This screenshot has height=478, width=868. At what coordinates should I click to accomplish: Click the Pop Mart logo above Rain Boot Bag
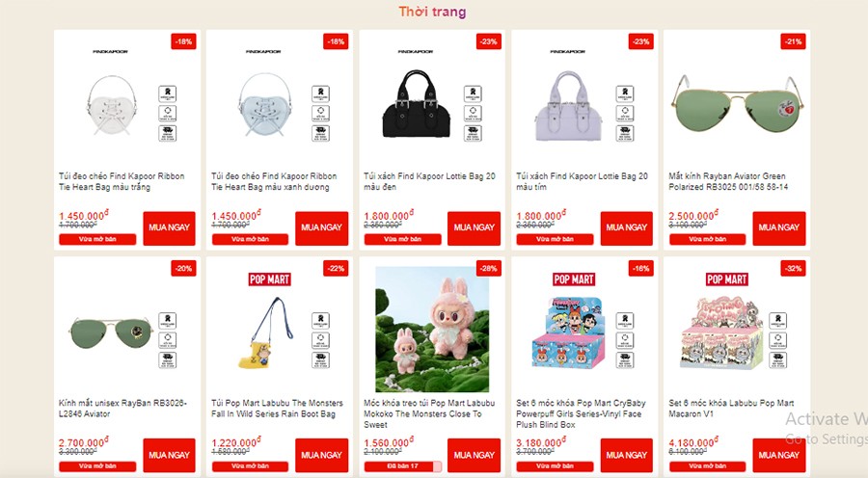point(270,279)
